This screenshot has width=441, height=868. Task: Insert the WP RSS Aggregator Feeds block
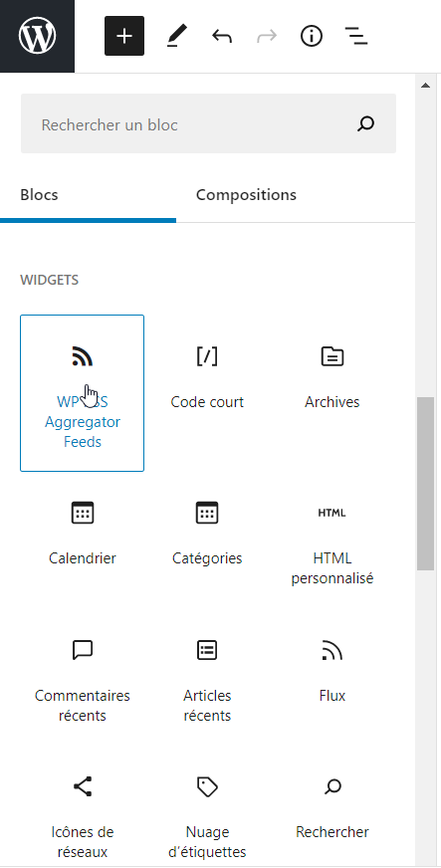click(83, 393)
